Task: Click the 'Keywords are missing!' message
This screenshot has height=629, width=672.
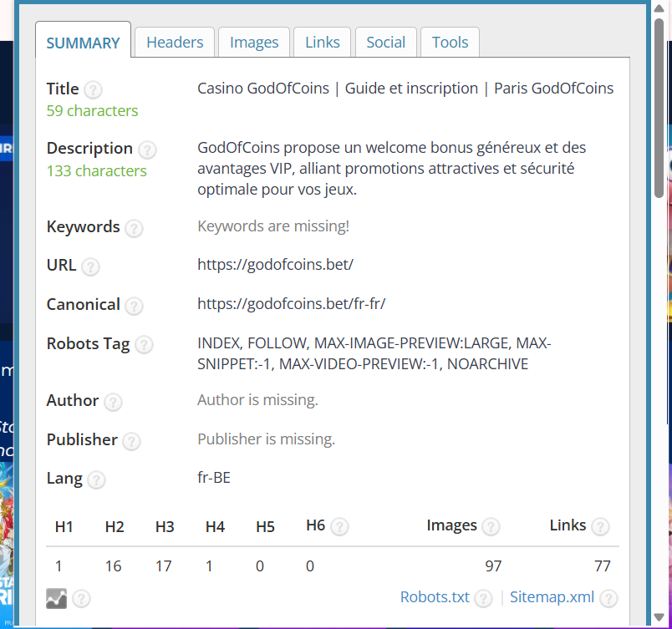Action: (273, 226)
